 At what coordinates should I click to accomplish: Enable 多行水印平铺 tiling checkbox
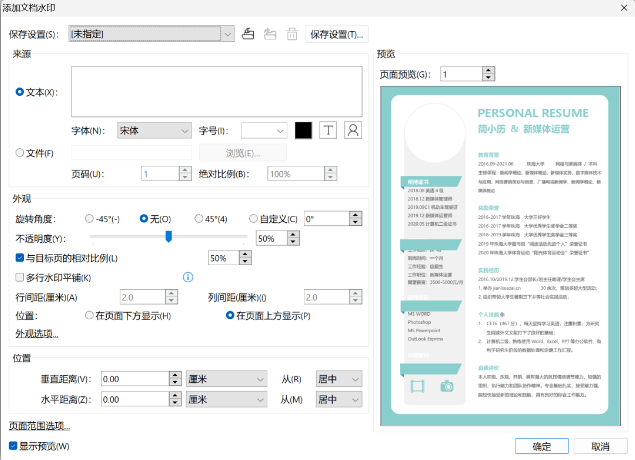19,277
